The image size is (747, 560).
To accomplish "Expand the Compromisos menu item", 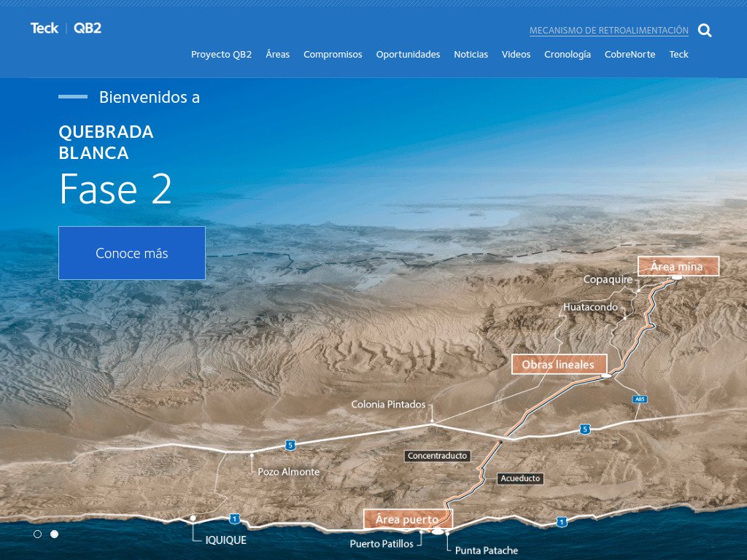I will (333, 55).
